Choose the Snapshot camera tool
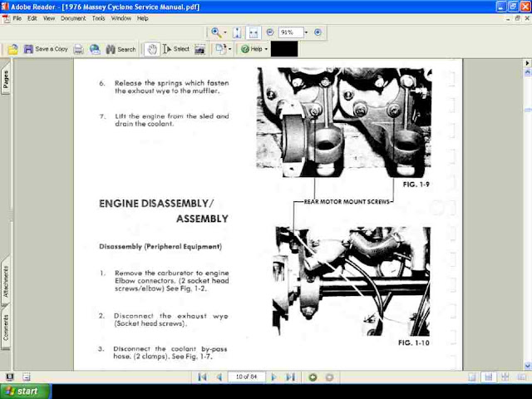The height and width of the screenshot is (399, 532). point(199,50)
